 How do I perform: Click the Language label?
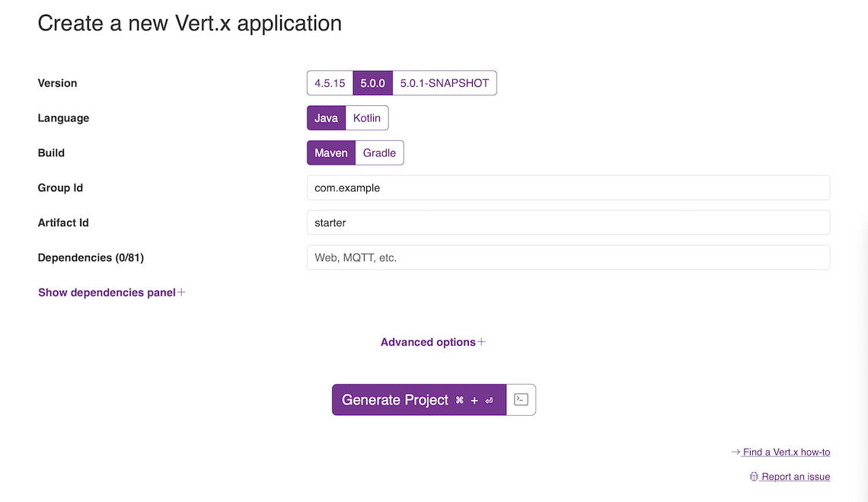point(64,118)
